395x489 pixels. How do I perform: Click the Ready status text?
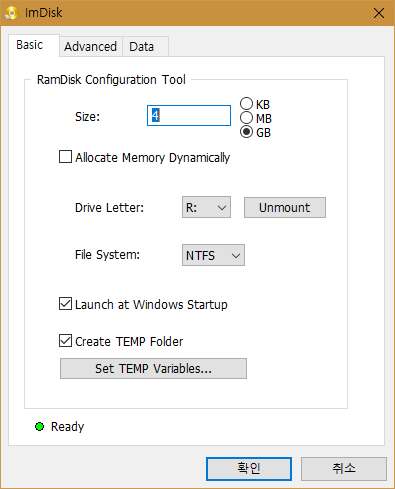coord(67,427)
